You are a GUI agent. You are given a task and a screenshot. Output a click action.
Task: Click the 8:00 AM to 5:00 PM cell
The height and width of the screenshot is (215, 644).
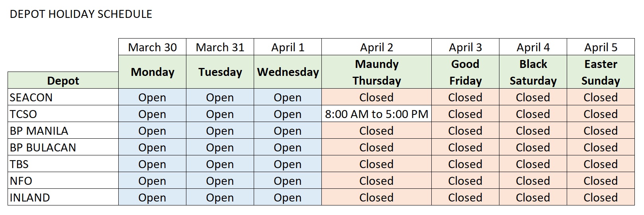[x=376, y=114]
